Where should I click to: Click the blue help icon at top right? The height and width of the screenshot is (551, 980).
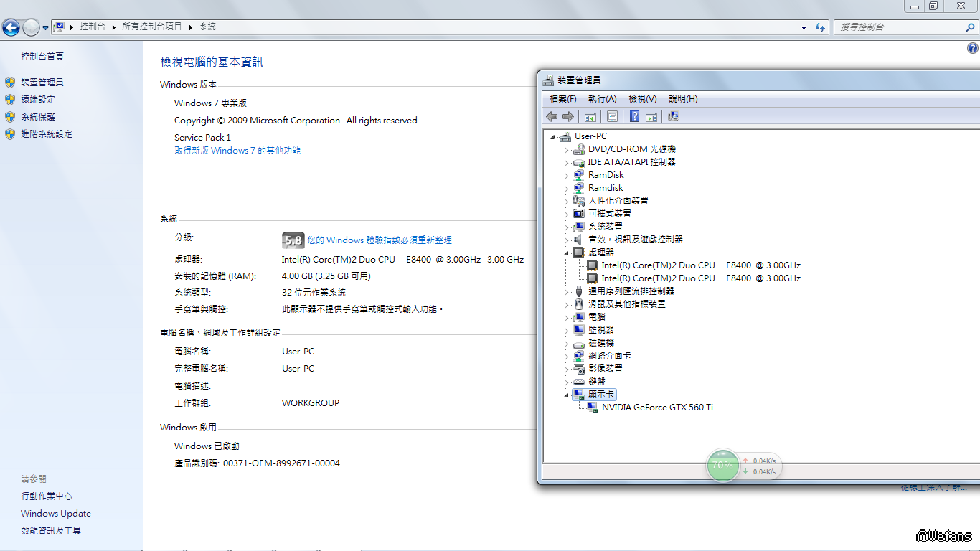(x=972, y=49)
